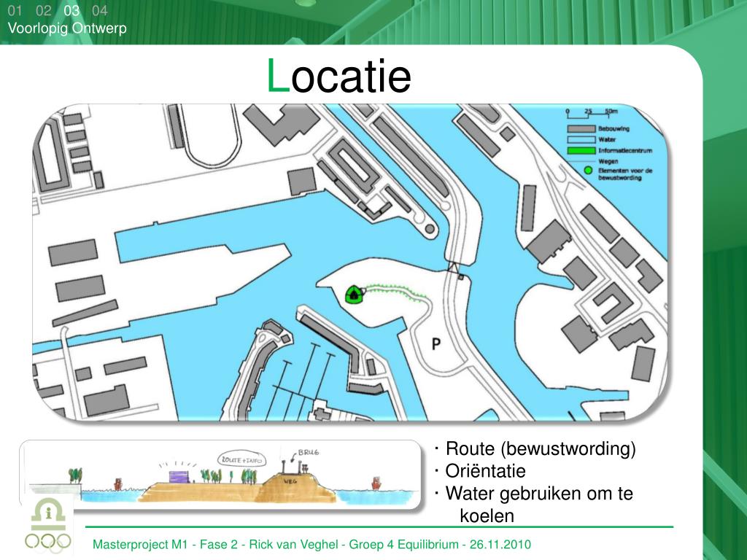Select section number 01 in header

pyautogui.click(x=15, y=10)
